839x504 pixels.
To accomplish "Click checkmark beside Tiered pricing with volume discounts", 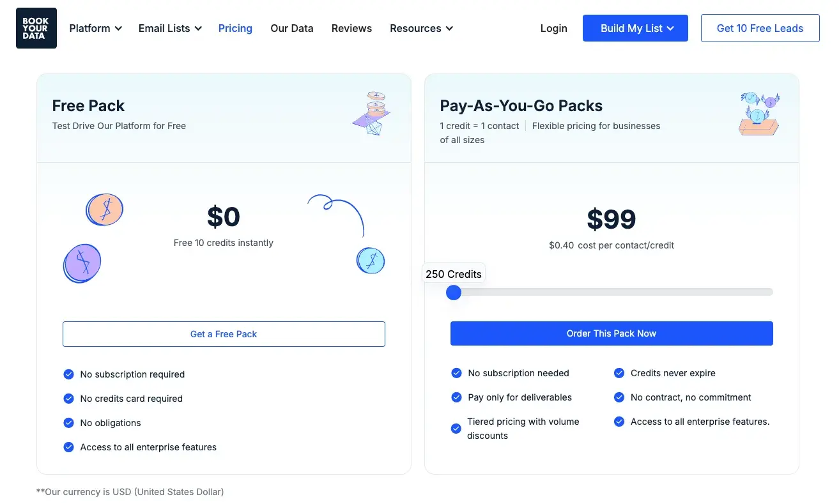I will click(x=456, y=429).
